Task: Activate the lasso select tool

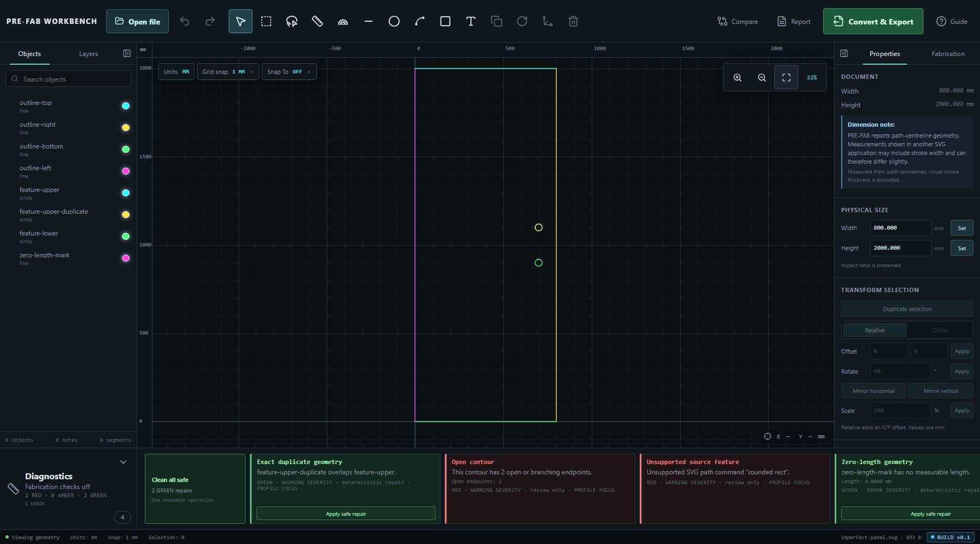Action: coord(292,21)
